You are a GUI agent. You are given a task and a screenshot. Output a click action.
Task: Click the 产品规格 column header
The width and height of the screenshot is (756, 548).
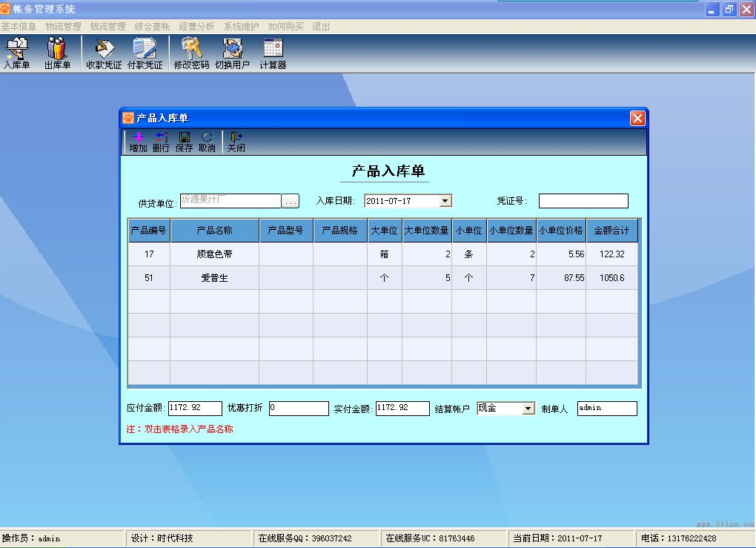click(340, 230)
